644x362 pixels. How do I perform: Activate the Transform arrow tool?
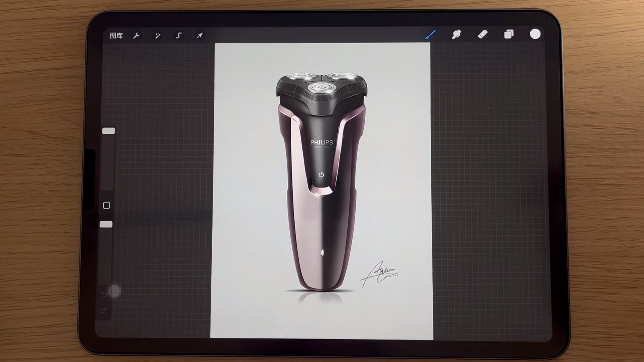click(x=200, y=35)
